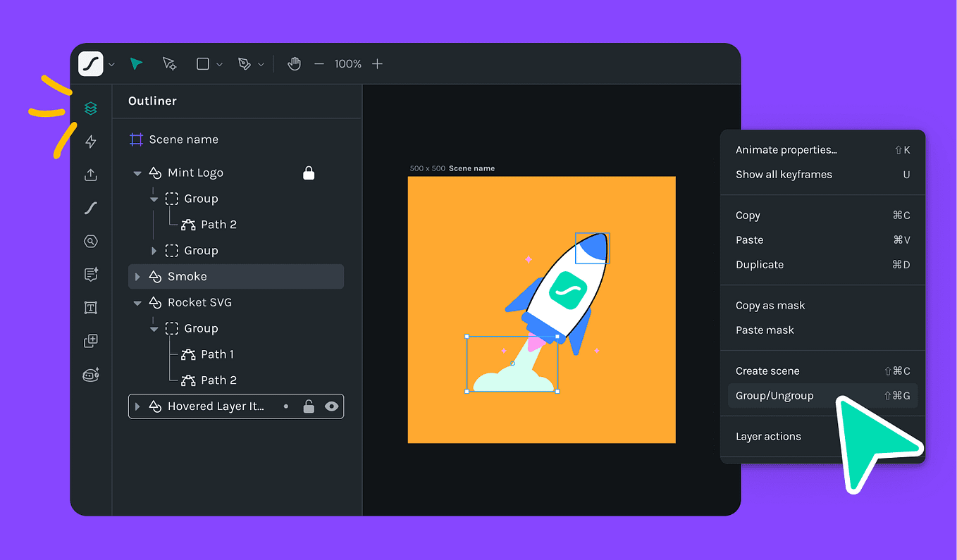The height and width of the screenshot is (560, 957).
Task: Select the move/selection arrow tool
Action: click(x=135, y=63)
